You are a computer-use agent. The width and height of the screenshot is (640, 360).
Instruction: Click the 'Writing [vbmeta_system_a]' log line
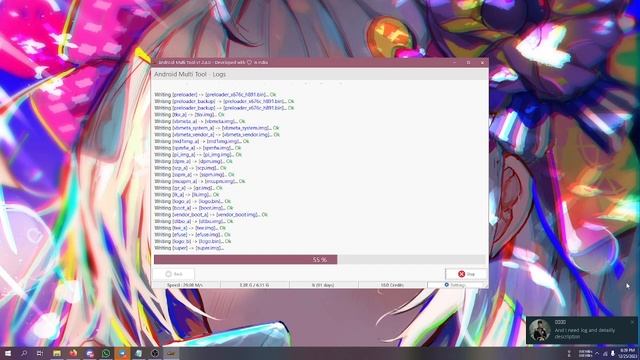tap(217, 128)
